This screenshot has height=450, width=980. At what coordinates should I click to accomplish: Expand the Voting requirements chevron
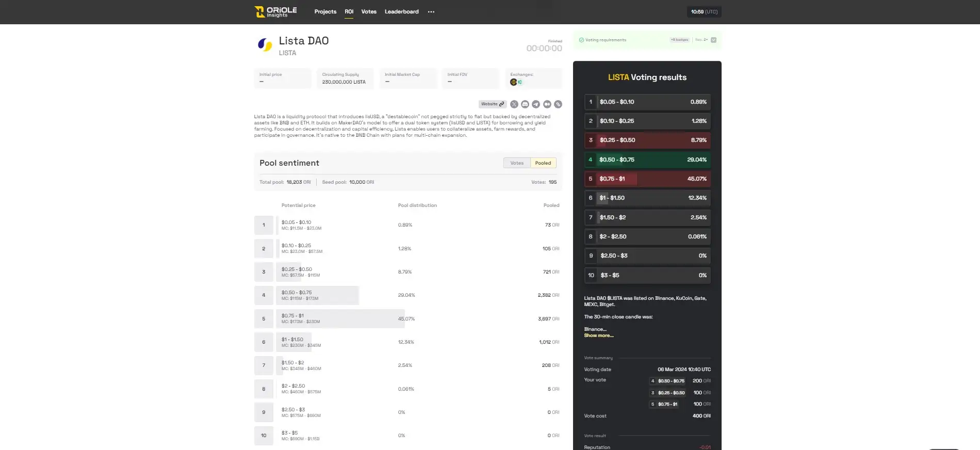(x=713, y=40)
